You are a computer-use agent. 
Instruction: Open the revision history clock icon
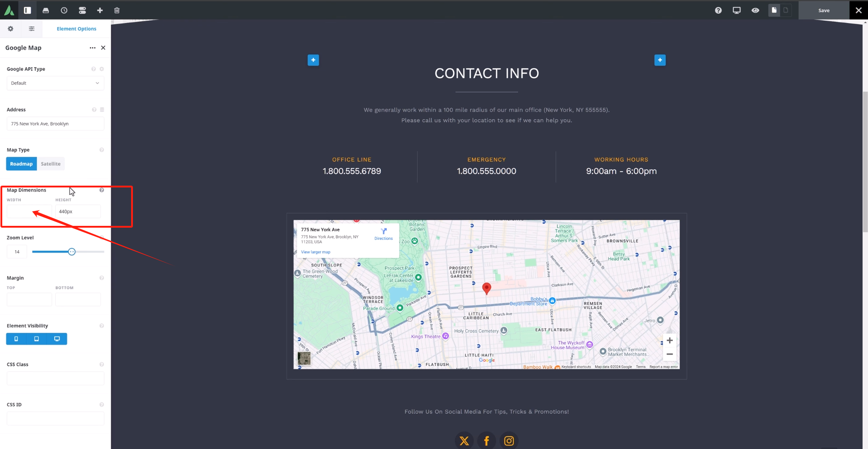click(64, 10)
